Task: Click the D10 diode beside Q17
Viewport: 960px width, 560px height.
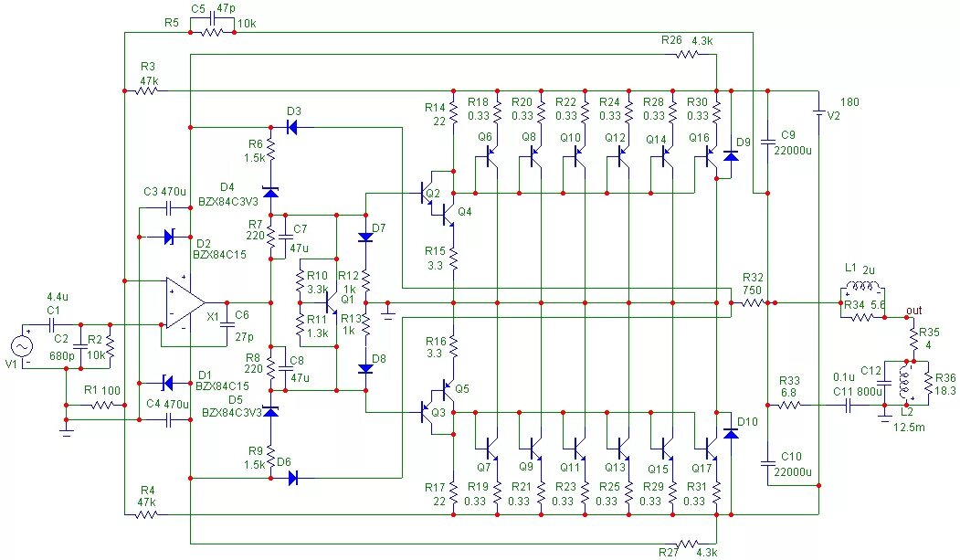Action: [x=730, y=433]
